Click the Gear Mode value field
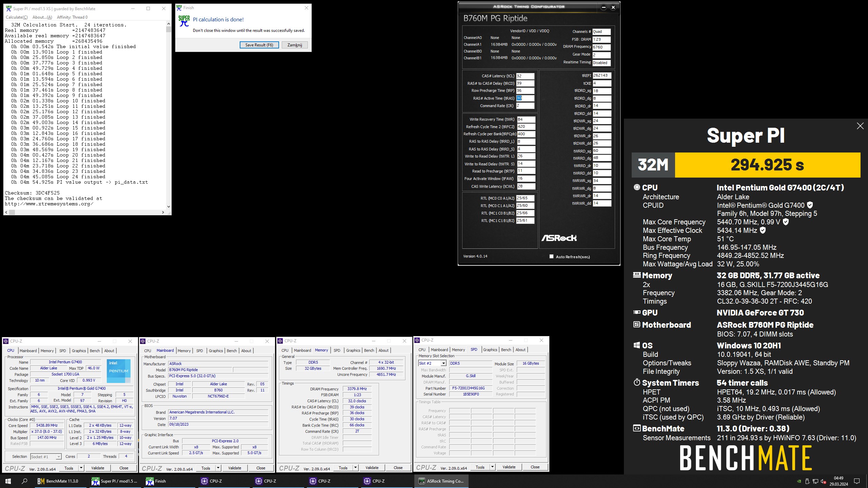The image size is (868, 488). [x=601, y=55]
